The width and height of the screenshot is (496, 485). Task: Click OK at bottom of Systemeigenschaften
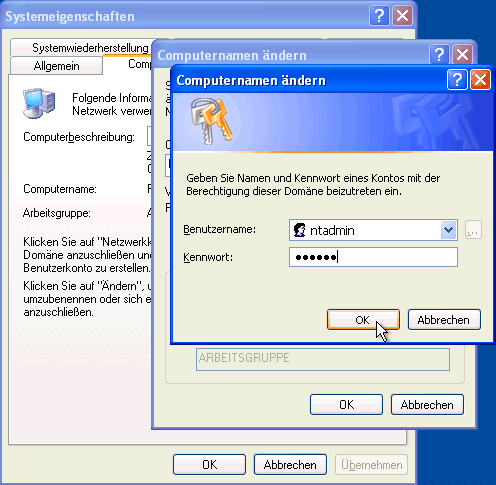(209, 464)
